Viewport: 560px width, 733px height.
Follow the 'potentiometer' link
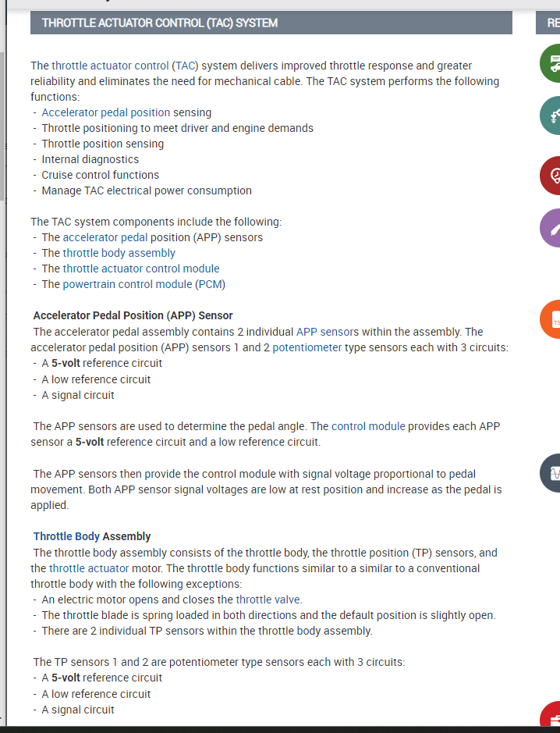tap(307, 347)
